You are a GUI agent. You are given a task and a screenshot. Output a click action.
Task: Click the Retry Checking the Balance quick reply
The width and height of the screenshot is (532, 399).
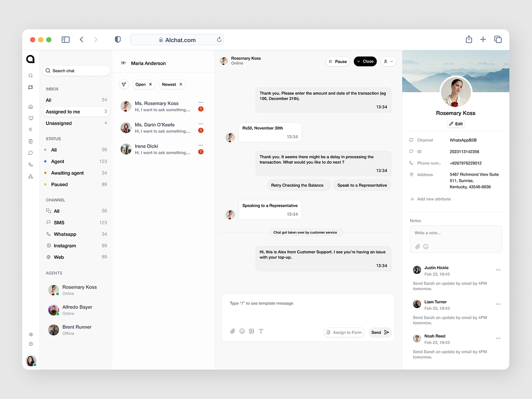(x=298, y=185)
